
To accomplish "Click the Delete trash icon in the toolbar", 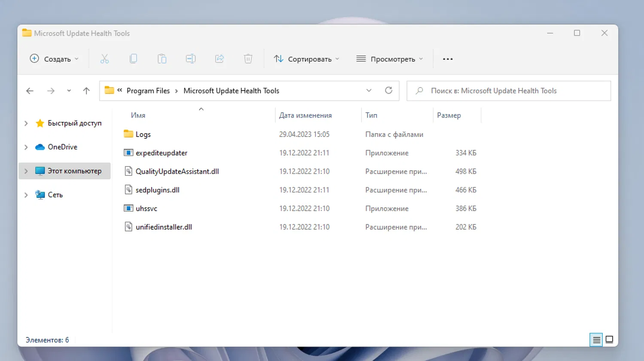I will 248,58.
